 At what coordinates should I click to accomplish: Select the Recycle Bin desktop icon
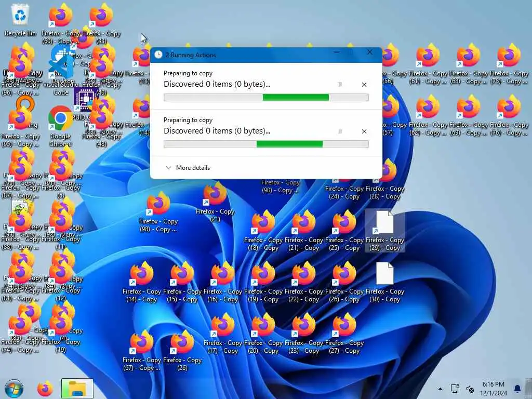[20, 20]
